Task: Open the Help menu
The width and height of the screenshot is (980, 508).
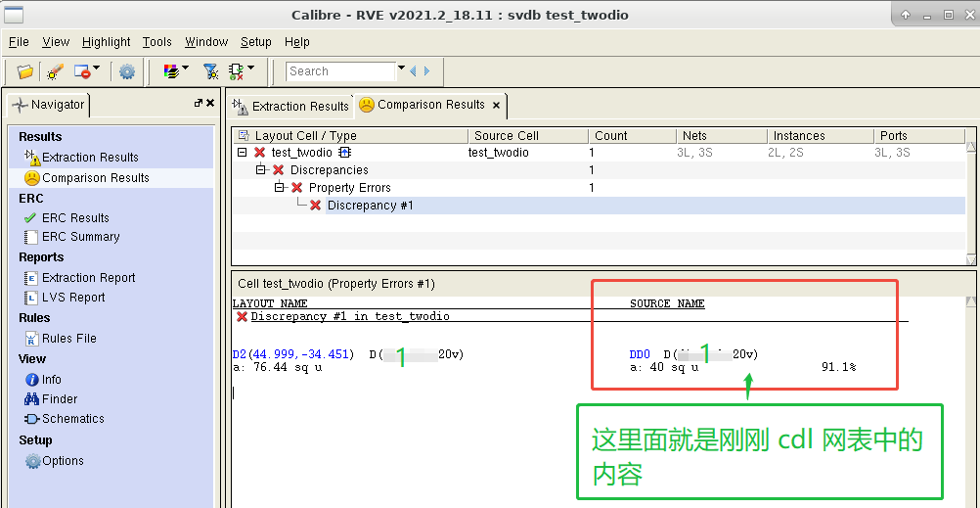Action: pos(297,42)
